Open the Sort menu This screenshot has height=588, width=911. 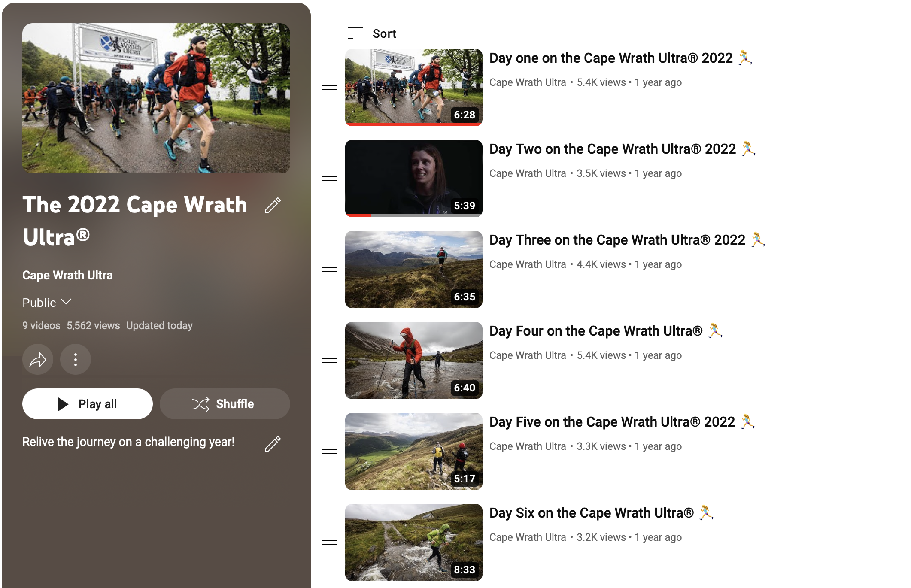pos(384,33)
